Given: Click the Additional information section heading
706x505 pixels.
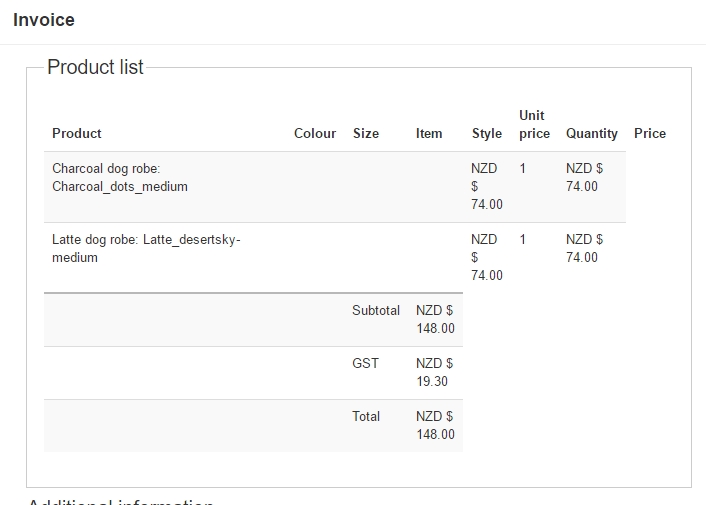Looking at the screenshot, I should pos(120,502).
